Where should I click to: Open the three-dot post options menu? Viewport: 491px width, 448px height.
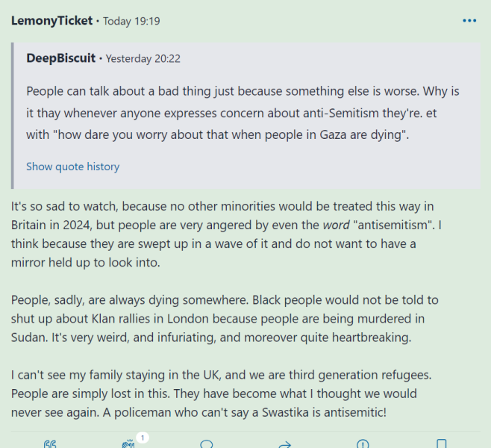click(469, 21)
